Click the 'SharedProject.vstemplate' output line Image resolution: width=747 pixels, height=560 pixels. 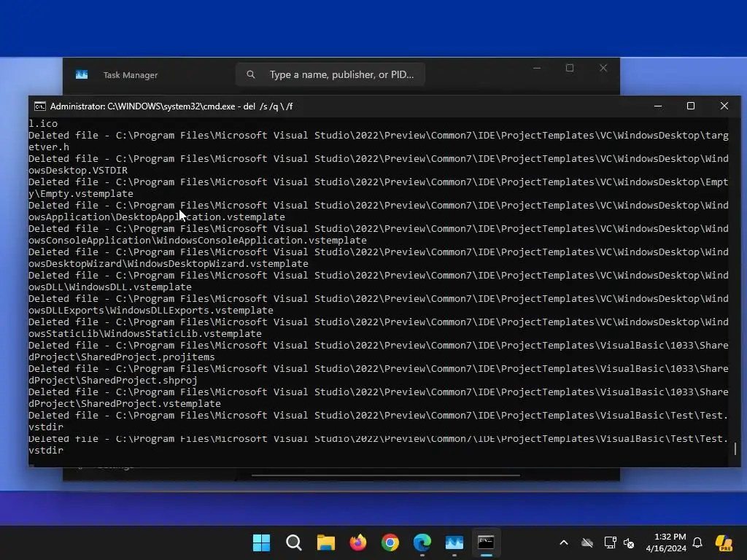point(124,403)
